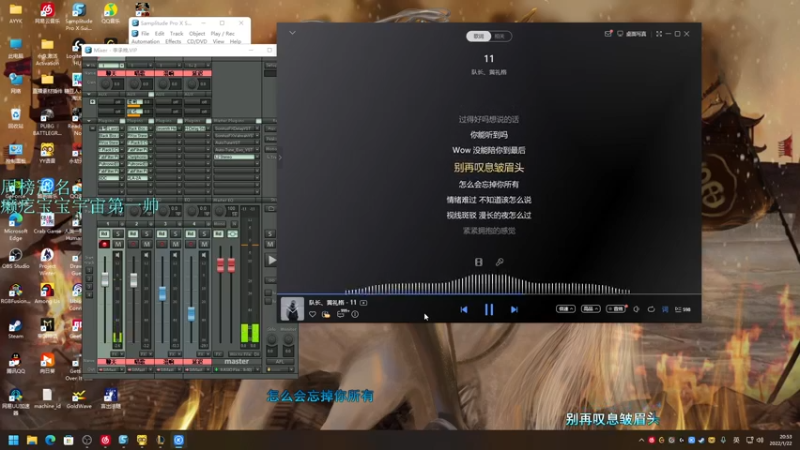Solo mixer channel 2

point(146,234)
